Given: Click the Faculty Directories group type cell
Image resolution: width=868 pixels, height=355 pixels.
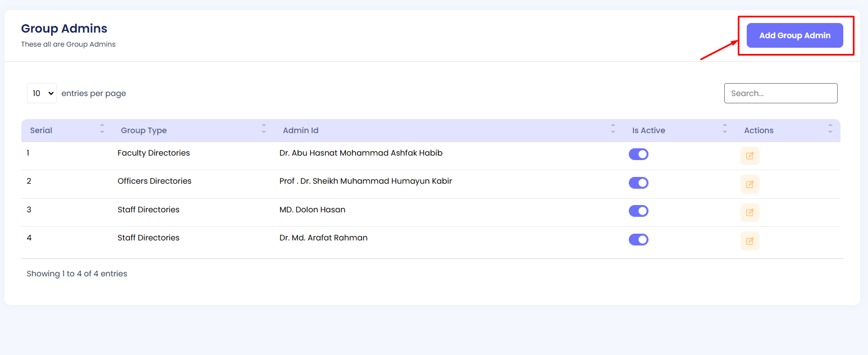Looking at the screenshot, I should (x=154, y=153).
